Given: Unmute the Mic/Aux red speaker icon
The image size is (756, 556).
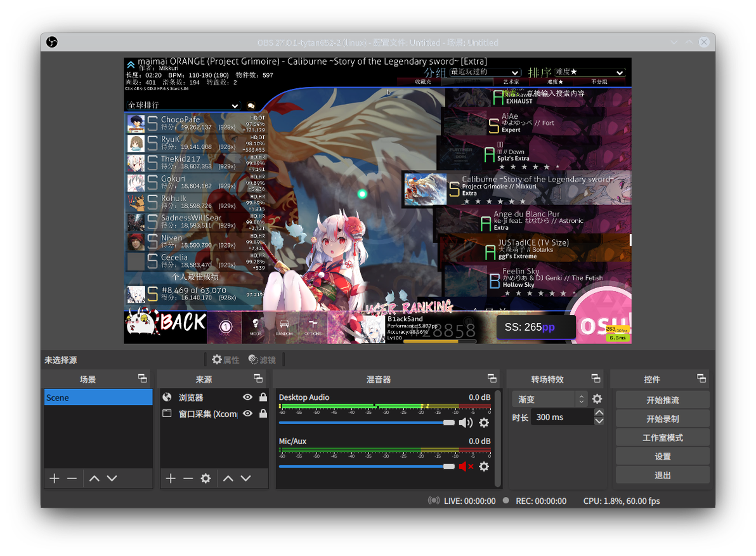Looking at the screenshot, I should point(466,467).
